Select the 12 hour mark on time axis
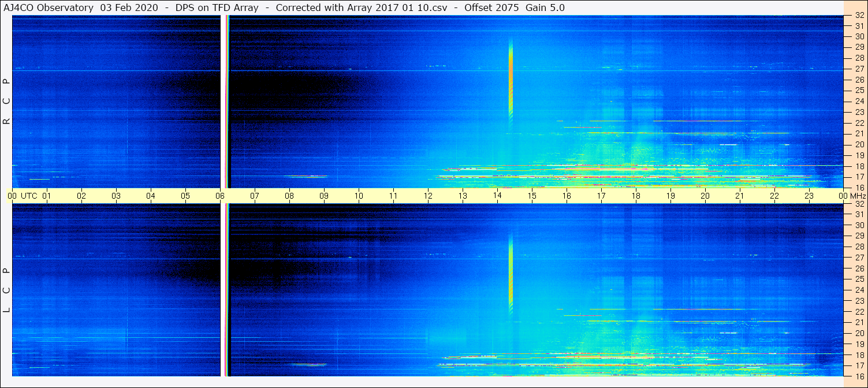The width and height of the screenshot is (868, 388). pyautogui.click(x=428, y=196)
